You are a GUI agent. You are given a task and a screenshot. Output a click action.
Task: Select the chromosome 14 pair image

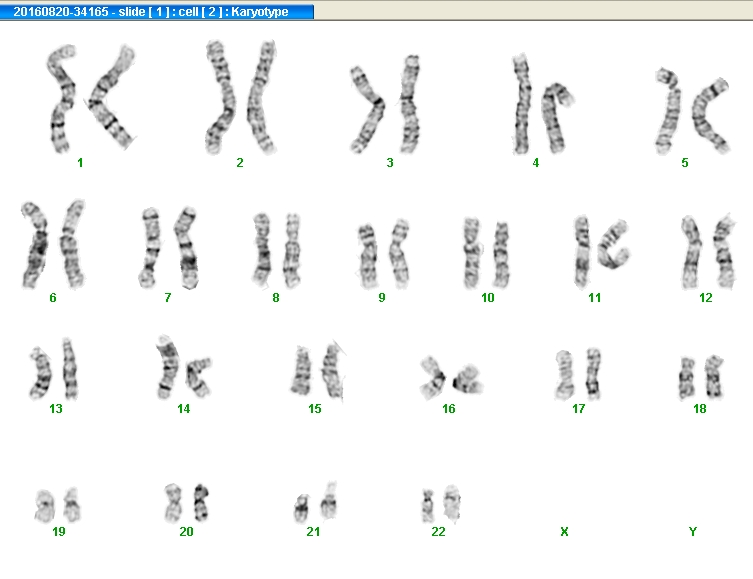coord(183,367)
